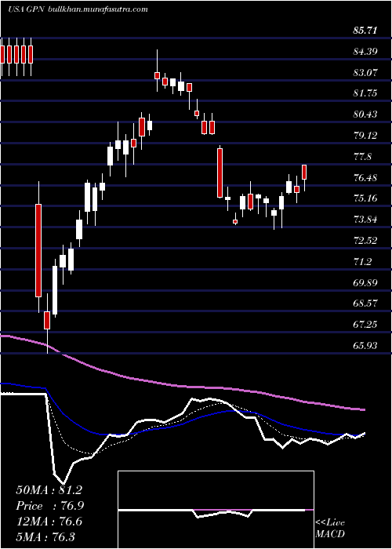Click the 77.8 price axis label
The image size is (392, 549).
click(x=362, y=157)
